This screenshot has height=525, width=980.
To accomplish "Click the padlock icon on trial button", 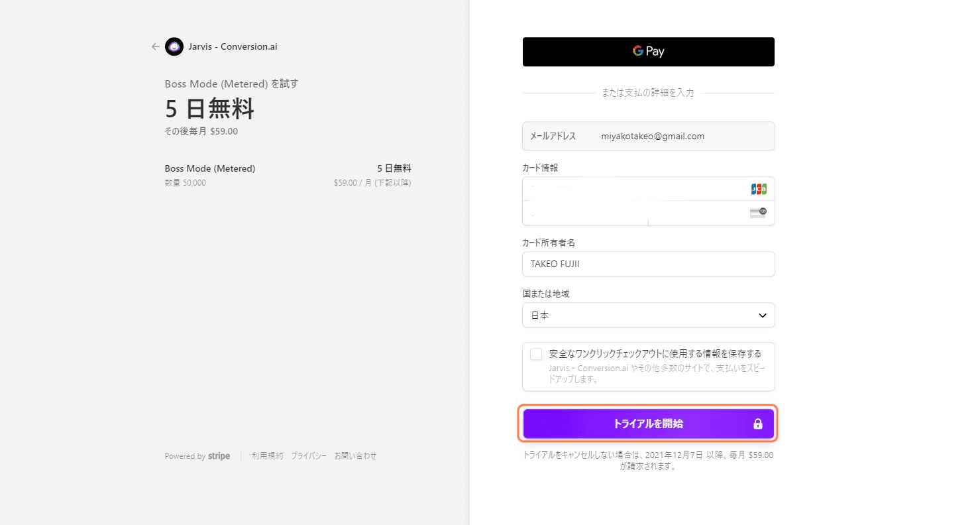I will point(757,424).
